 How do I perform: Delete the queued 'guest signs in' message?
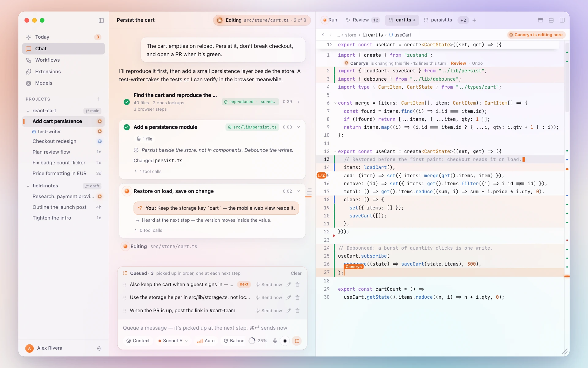tap(297, 285)
